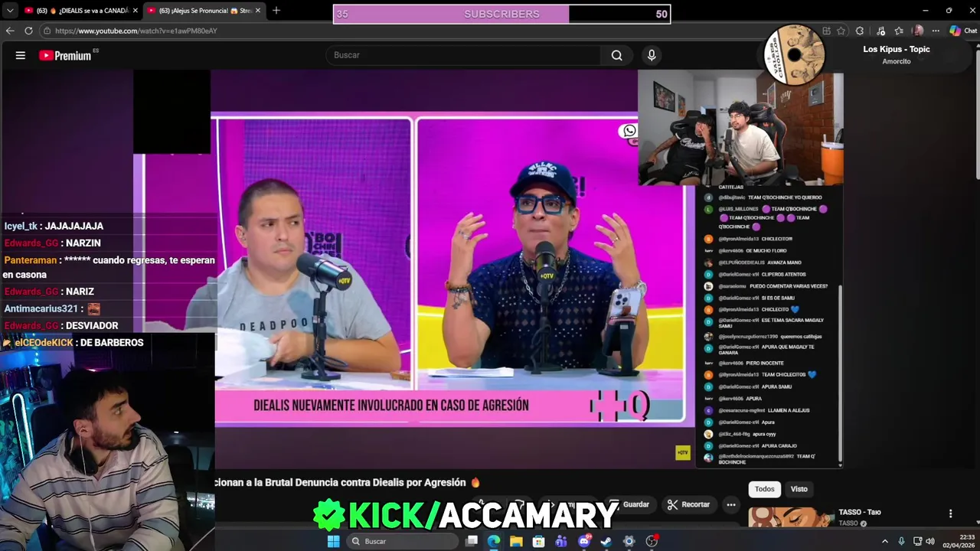980x551 pixels.
Task: Select the 'Visto' filter chip
Action: pyautogui.click(x=799, y=489)
